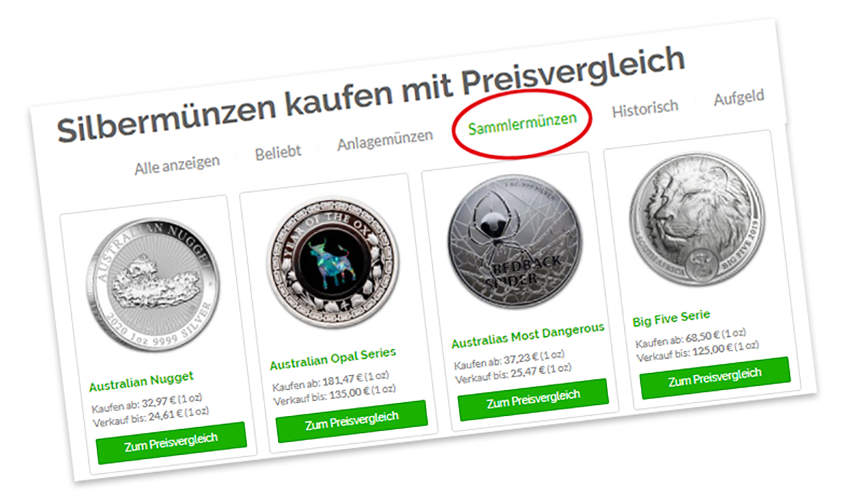Click Zum Preisvergleich for Big Five Serie
This screenshot has height=504, width=847.
[x=714, y=378]
